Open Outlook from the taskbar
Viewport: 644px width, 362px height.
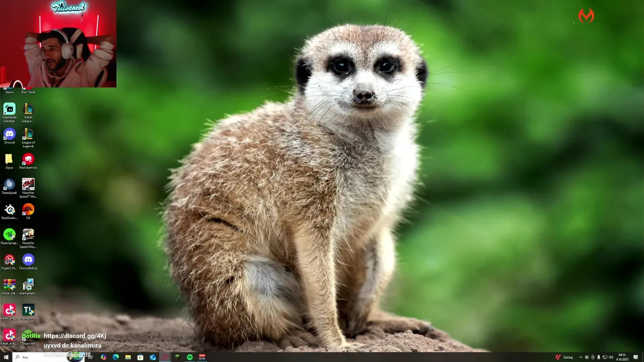(152, 357)
